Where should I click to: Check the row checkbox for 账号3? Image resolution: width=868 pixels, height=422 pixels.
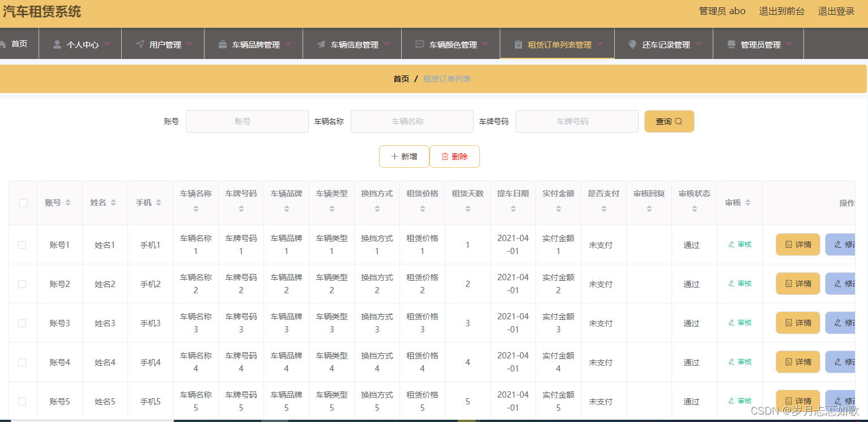[x=22, y=323]
